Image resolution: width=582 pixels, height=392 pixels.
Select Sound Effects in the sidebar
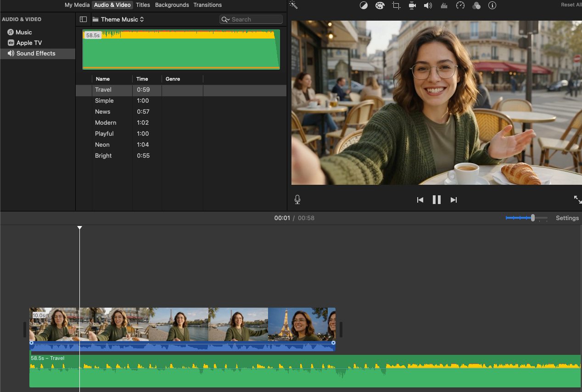pyautogui.click(x=38, y=54)
